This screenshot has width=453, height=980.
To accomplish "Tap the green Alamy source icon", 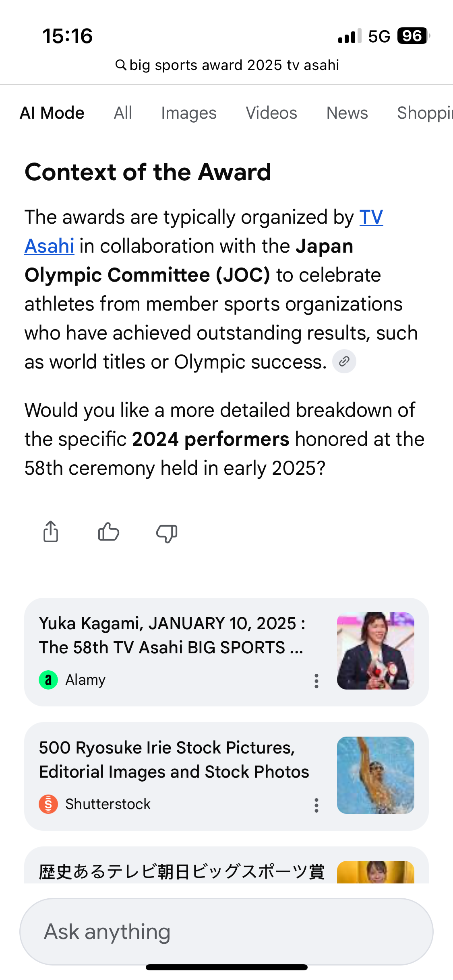I will pos(48,680).
